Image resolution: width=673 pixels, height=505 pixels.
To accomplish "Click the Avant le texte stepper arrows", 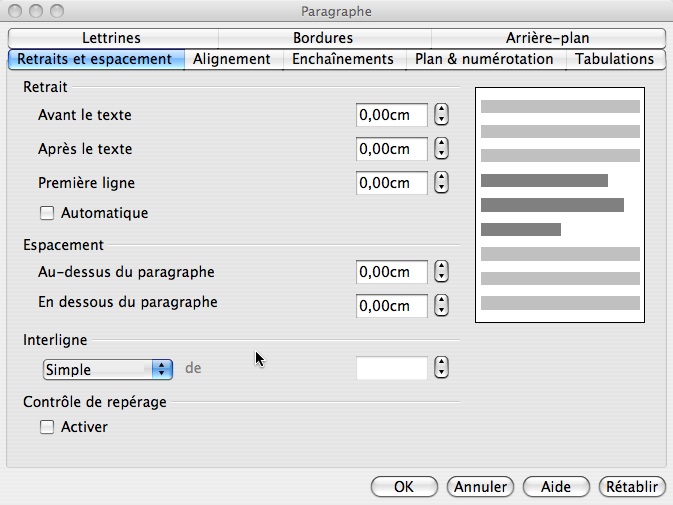I will coord(441,115).
